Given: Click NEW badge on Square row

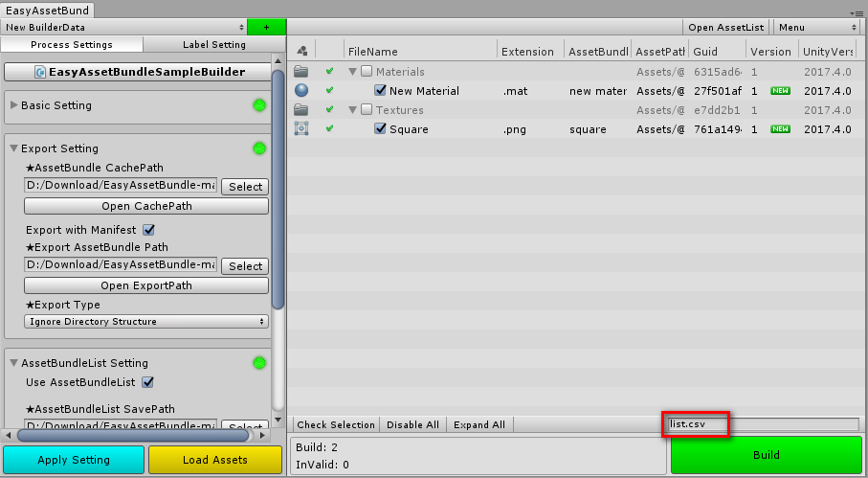Looking at the screenshot, I should coord(780,129).
